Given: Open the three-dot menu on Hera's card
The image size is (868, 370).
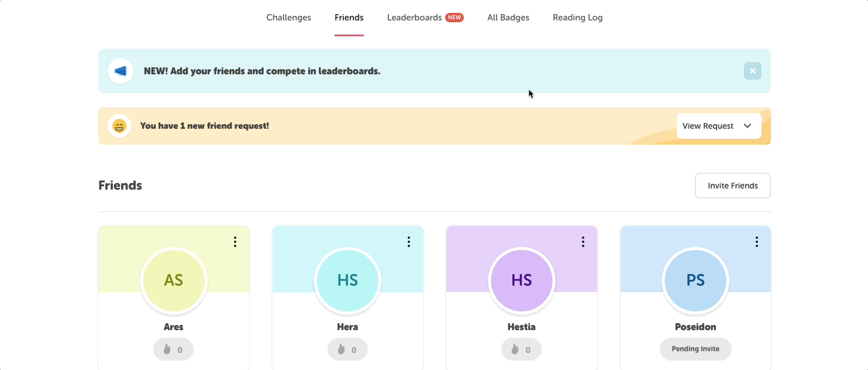Looking at the screenshot, I should [x=409, y=241].
